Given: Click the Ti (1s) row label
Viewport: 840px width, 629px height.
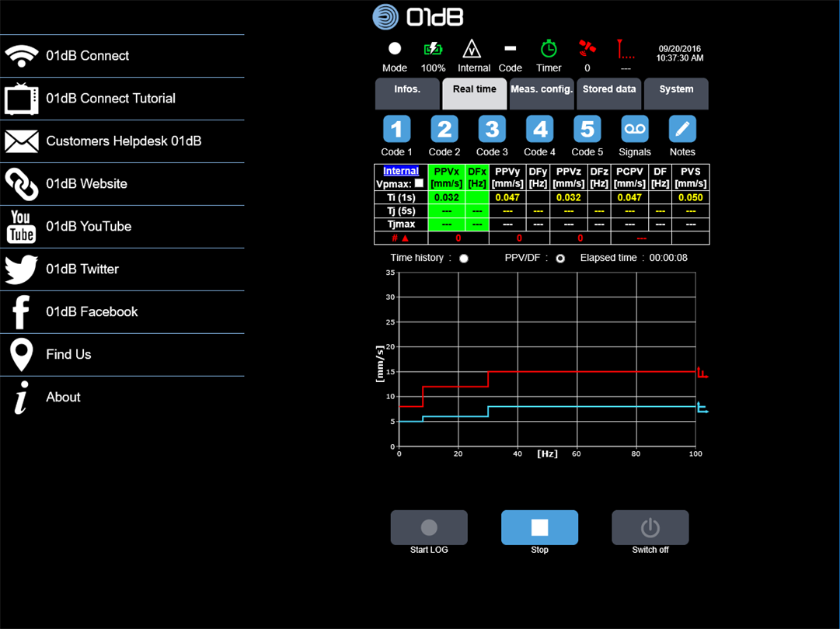Looking at the screenshot, I should click(401, 197).
